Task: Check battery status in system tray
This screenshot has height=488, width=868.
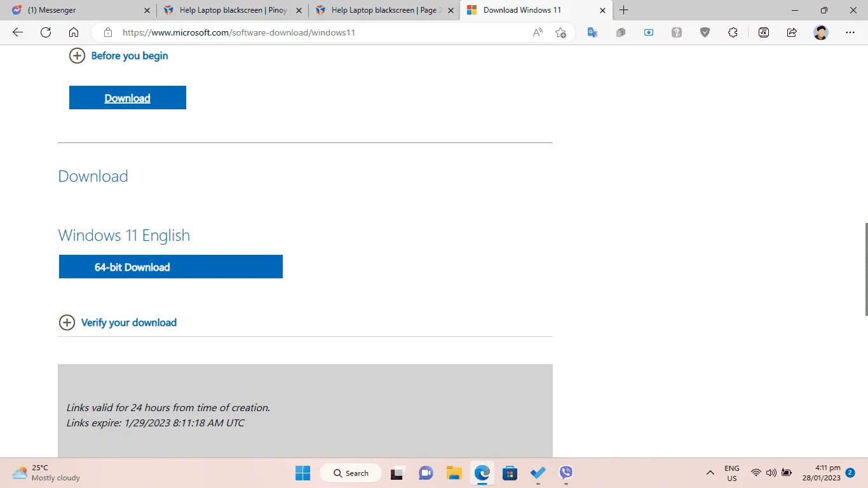Action: [x=787, y=473]
